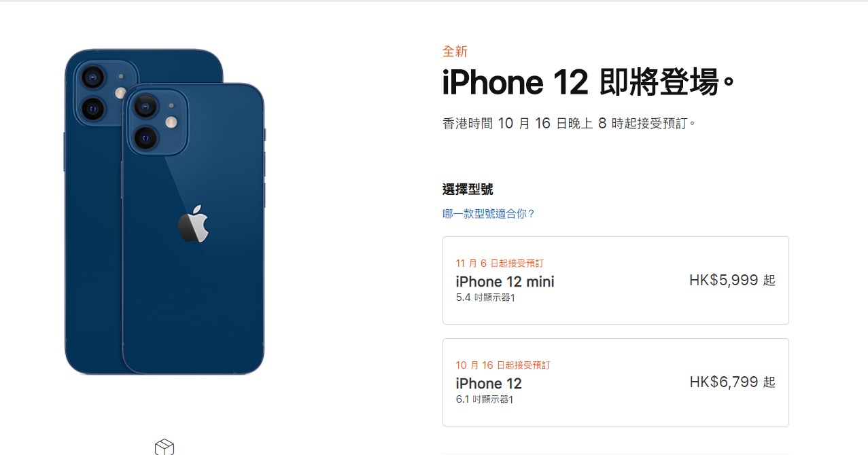Click the upper camera lens on the front iPhone
The height and width of the screenshot is (455, 868).
[145, 107]
